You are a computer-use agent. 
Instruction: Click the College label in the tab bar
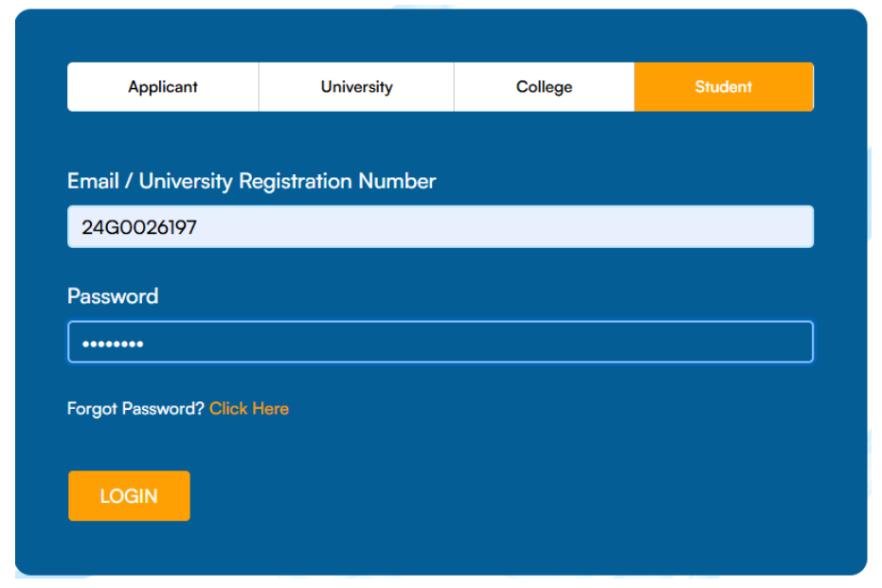coord(545,87)
